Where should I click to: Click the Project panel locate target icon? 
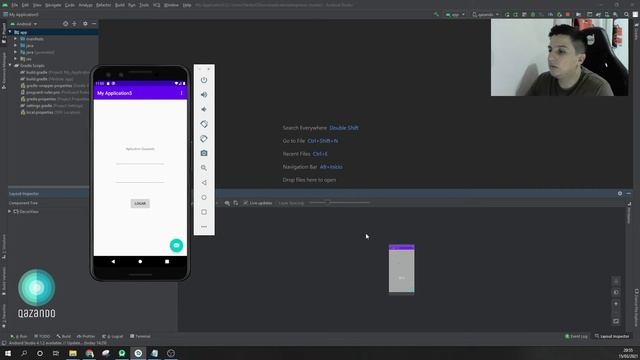65,24
